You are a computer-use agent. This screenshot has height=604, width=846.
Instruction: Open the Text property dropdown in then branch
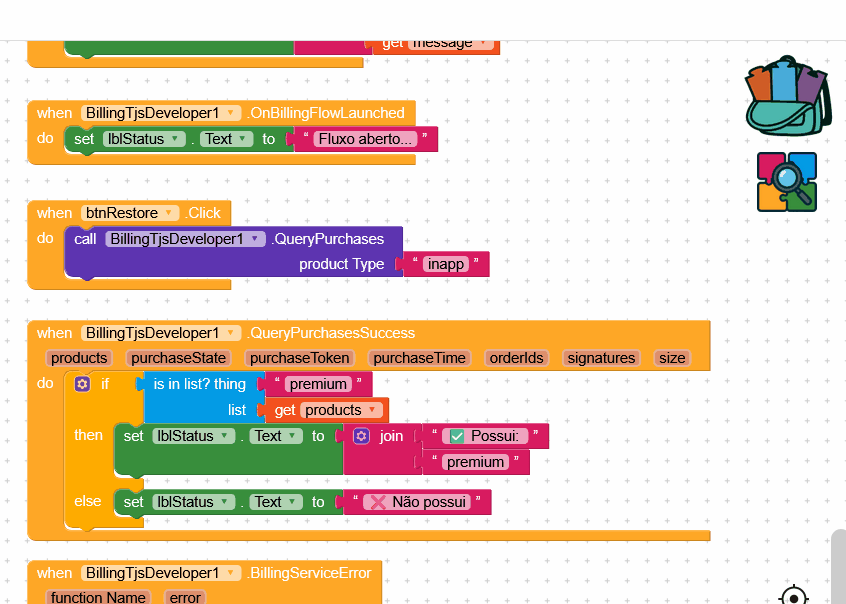pyautogui.click(x=292, y=436)
